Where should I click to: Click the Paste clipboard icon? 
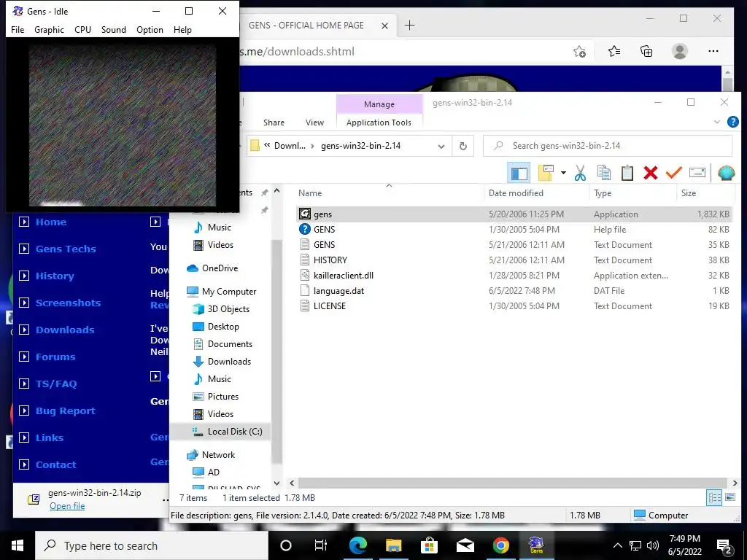627,173
